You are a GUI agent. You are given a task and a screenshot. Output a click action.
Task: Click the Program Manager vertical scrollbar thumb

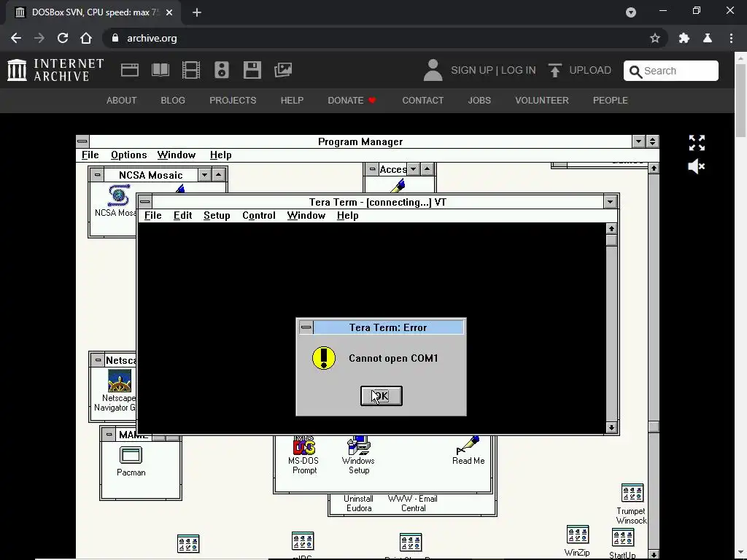654,427
